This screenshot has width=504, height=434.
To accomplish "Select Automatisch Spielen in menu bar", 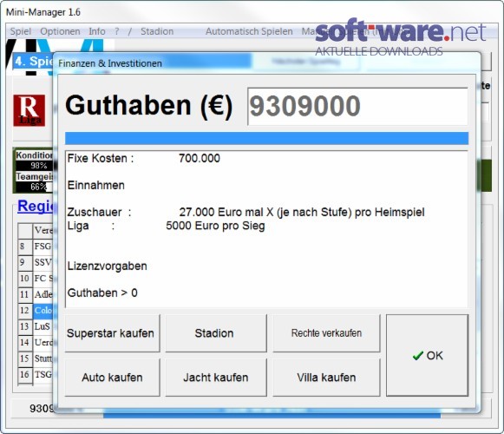I will 249,31.
